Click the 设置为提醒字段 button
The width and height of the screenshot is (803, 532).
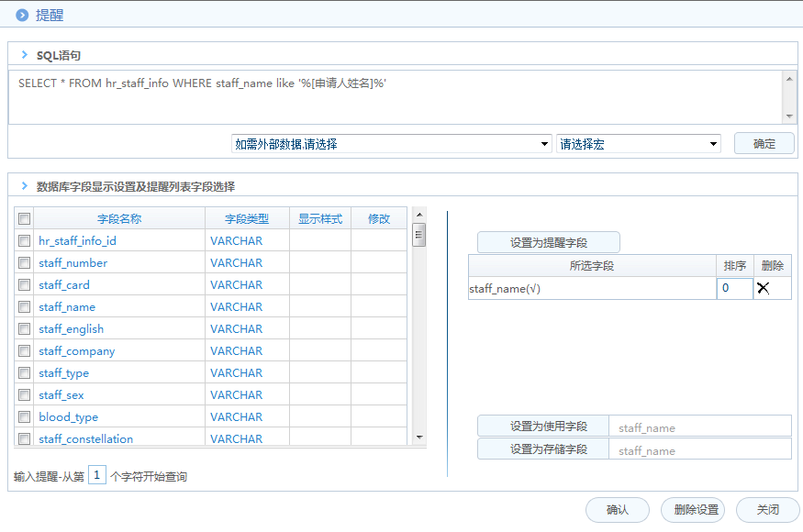pos(547,242)
